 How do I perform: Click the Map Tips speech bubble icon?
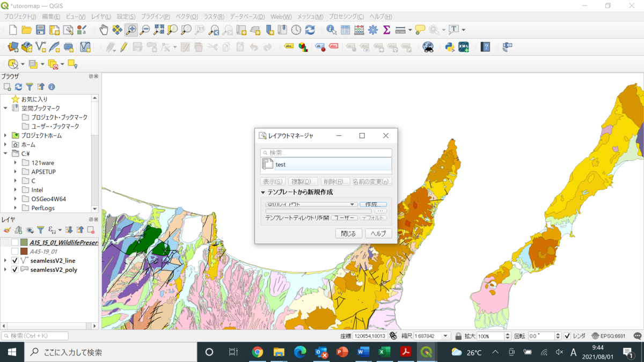pyautogui.click(x=420, y=30)
